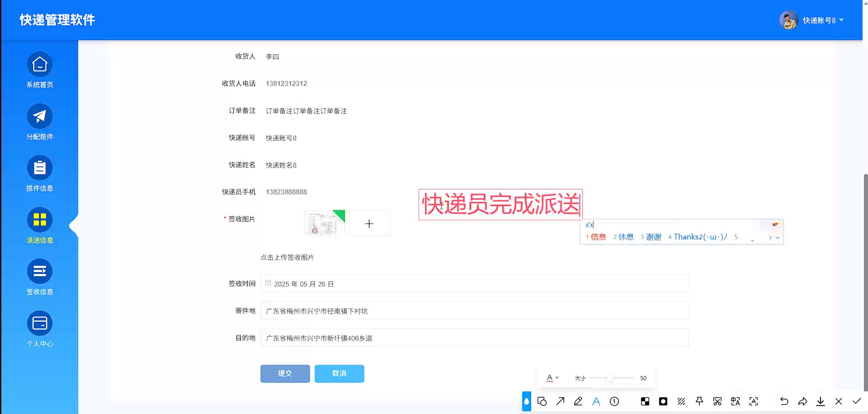Select the arrow annotation tool
The height and width of the screenshot is (414, 868).
click(x=560, y=401)
